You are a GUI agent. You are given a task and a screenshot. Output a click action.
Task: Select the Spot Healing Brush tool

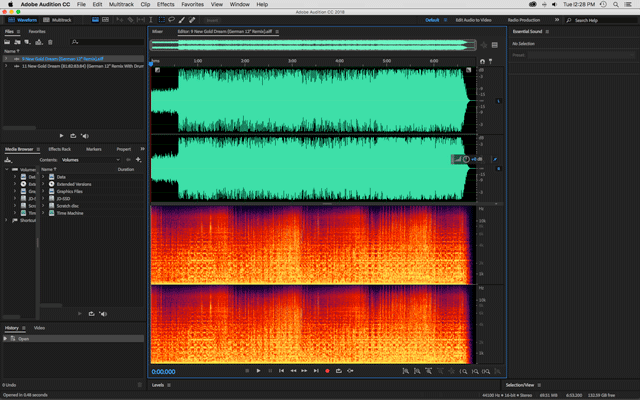(x=192, y=20)
